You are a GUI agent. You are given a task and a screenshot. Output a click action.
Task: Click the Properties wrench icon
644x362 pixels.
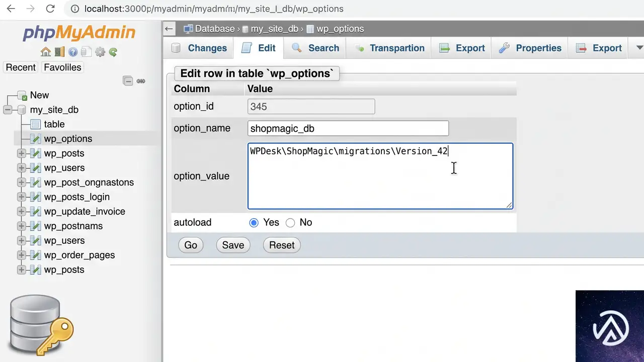tap(504, 48)
